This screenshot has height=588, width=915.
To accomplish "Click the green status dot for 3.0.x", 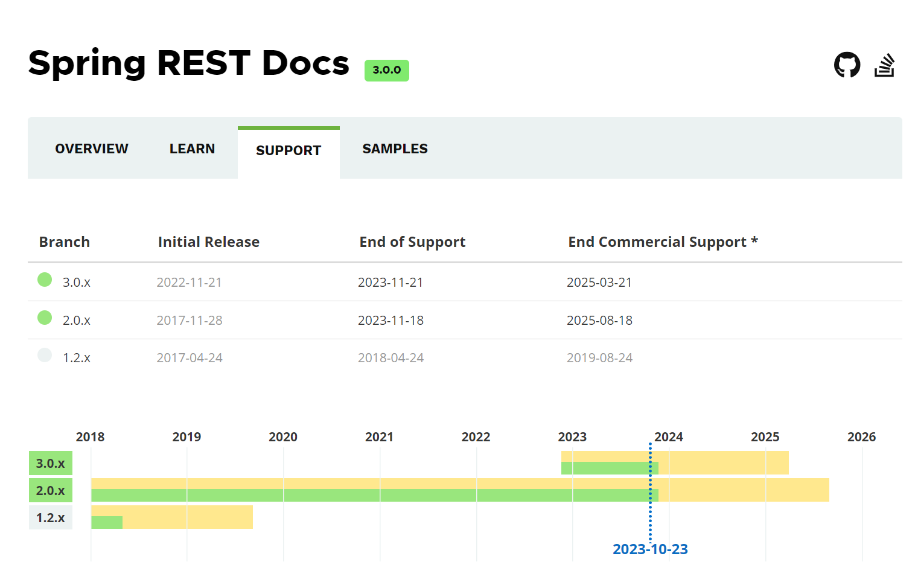I will pos(45,280).
